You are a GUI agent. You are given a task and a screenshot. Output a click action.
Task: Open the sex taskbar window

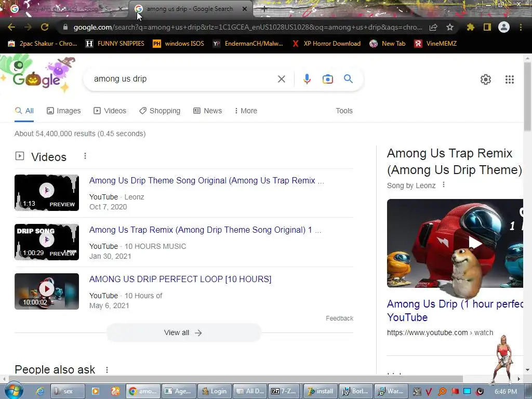point(67,391)
